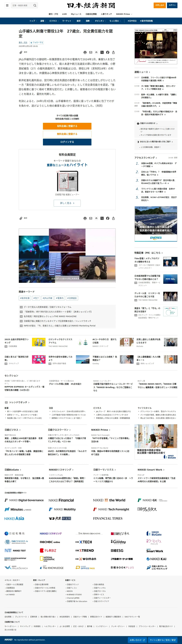This screenshot has height=644, width=182.
Task: Open the hamburger menu icon
Action: (x=7, y=5)
